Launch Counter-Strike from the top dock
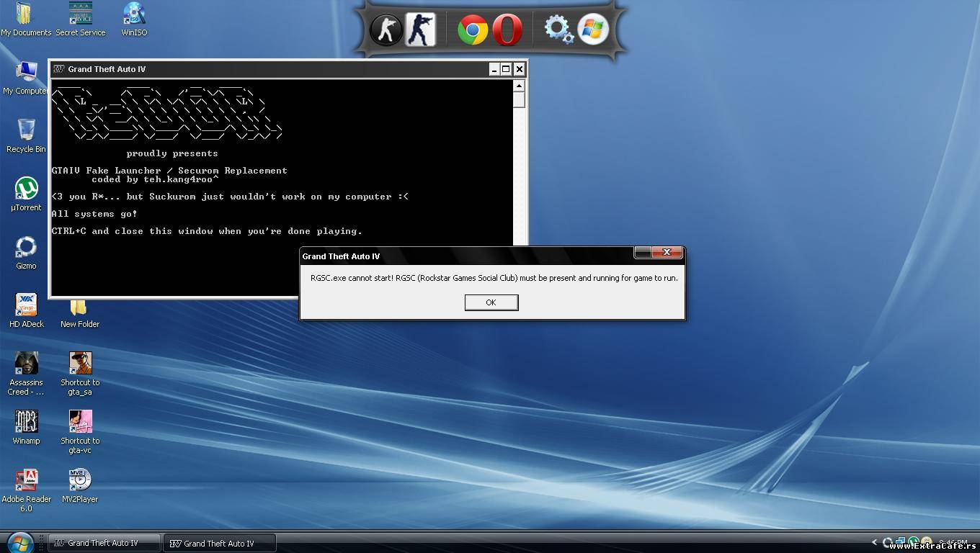The image size is (980, 553). click(386, 30)
